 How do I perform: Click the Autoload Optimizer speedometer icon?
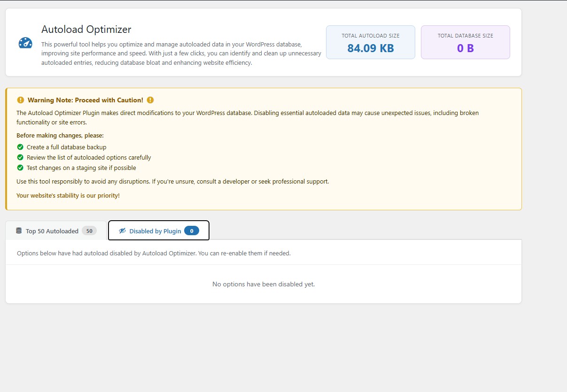25,43
